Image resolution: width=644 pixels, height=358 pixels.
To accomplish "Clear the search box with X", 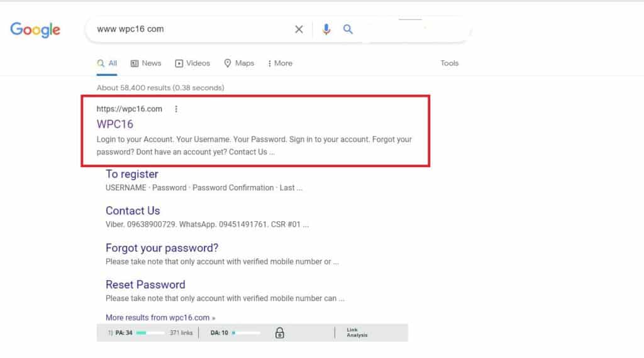I will tap(299, 29).
